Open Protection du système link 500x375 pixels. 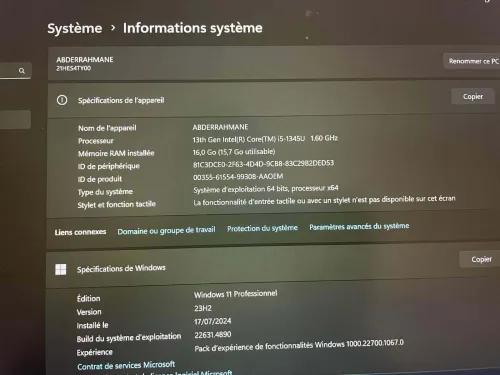tap(262, 228)
